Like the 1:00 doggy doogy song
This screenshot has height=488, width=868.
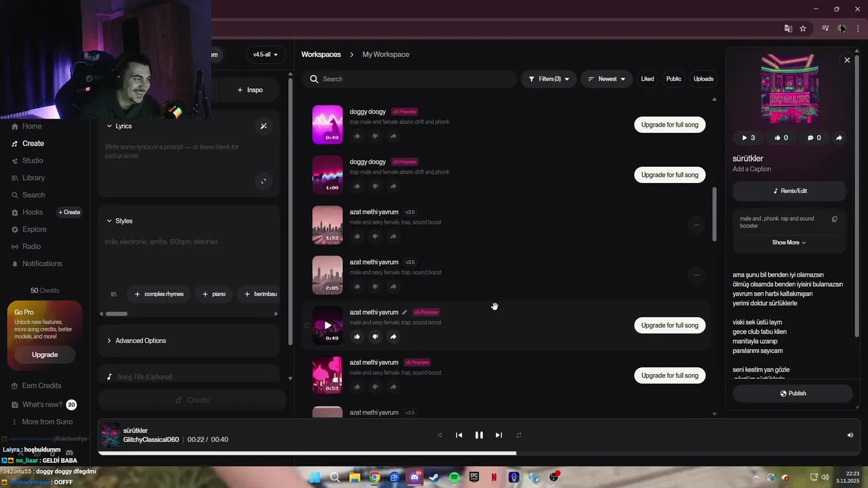click(x=357, y=186)
